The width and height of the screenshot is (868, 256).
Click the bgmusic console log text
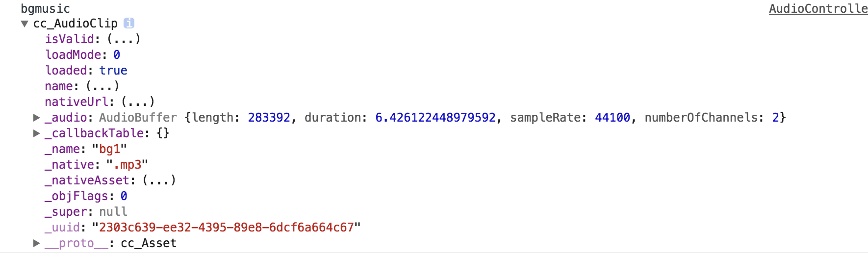pos(45,9)
